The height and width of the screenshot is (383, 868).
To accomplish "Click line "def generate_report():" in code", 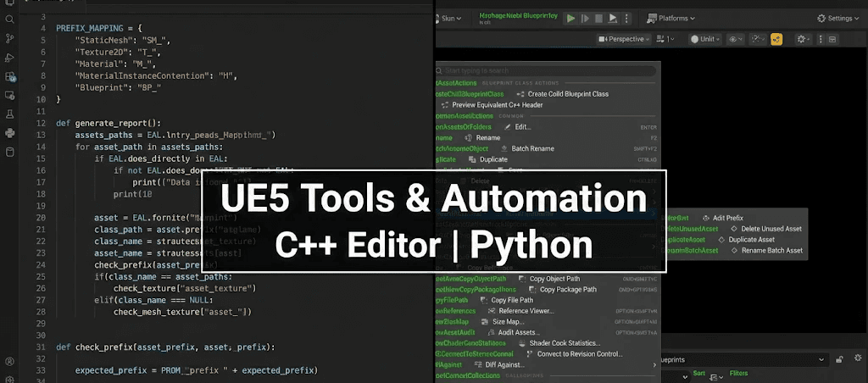I will (108, 124).
